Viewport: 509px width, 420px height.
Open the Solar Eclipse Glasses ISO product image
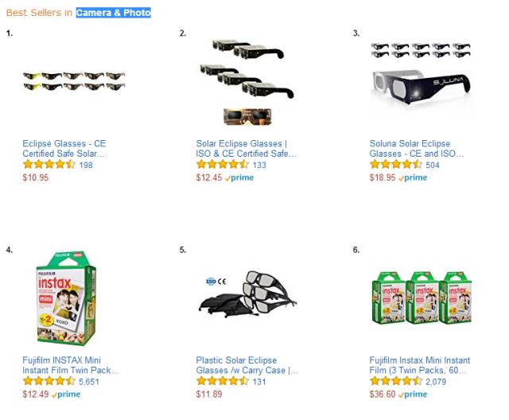click(247, 81)
